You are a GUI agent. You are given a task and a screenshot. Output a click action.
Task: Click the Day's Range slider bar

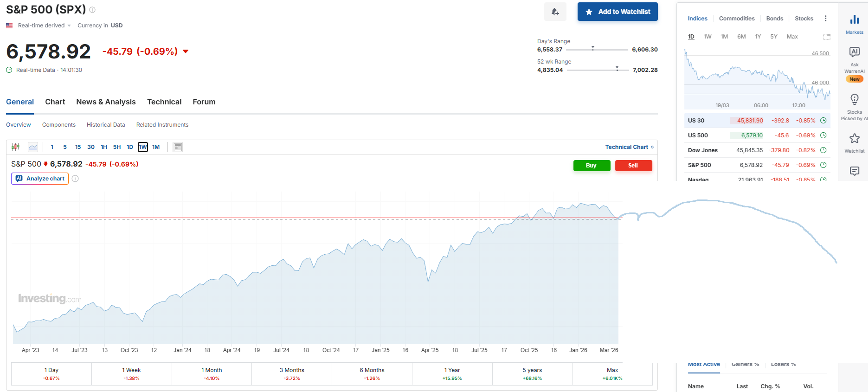coord(597,49)
